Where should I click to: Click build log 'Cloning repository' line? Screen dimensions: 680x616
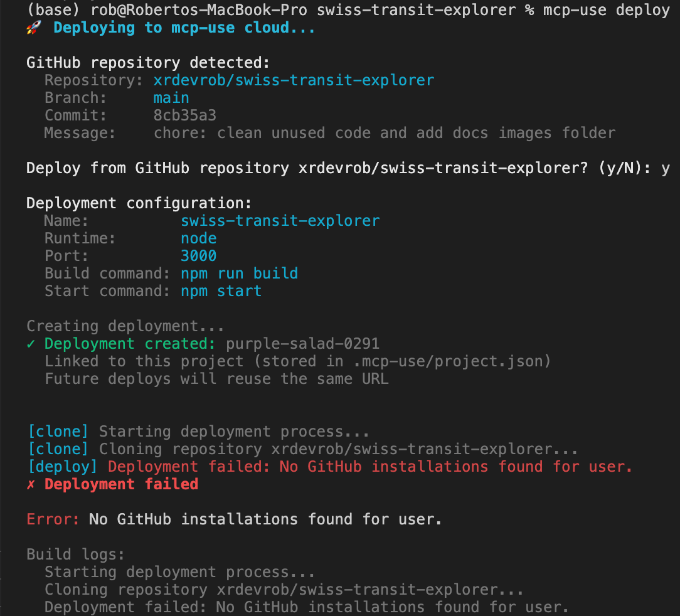click(x=285, y=590)
